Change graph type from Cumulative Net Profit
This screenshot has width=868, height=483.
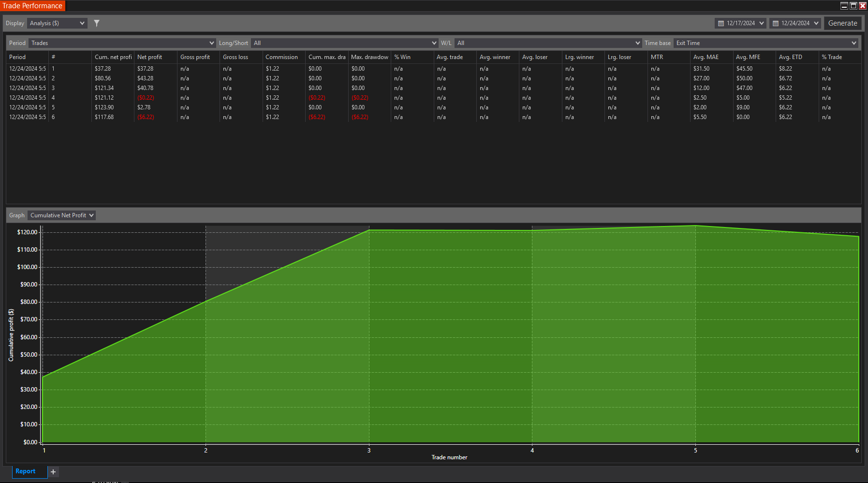coord(61,215)
